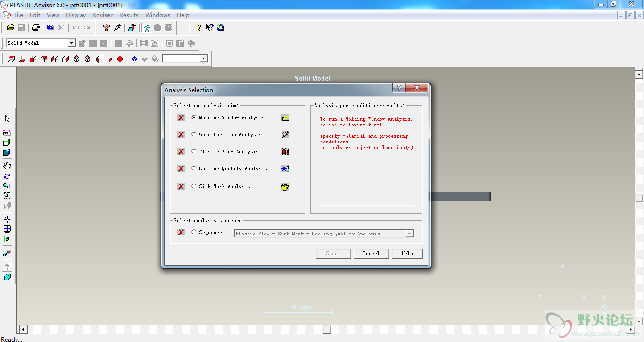Select Sink Mark Analysis radio button
The height and width of the screenshot is (342, 644).
coord(194,186)
